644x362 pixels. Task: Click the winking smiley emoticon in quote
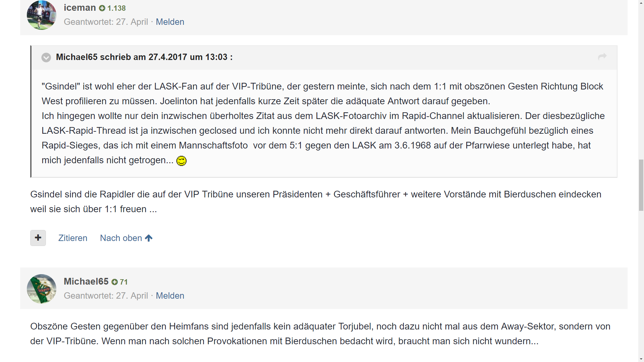(x=181, y=161)
